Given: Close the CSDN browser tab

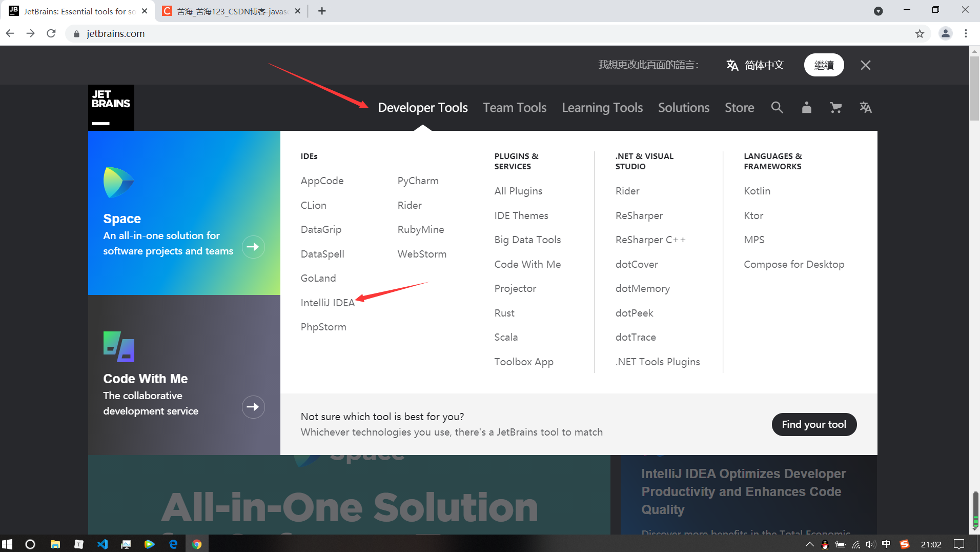Looking at the screenshot, I should coord(297,11).
